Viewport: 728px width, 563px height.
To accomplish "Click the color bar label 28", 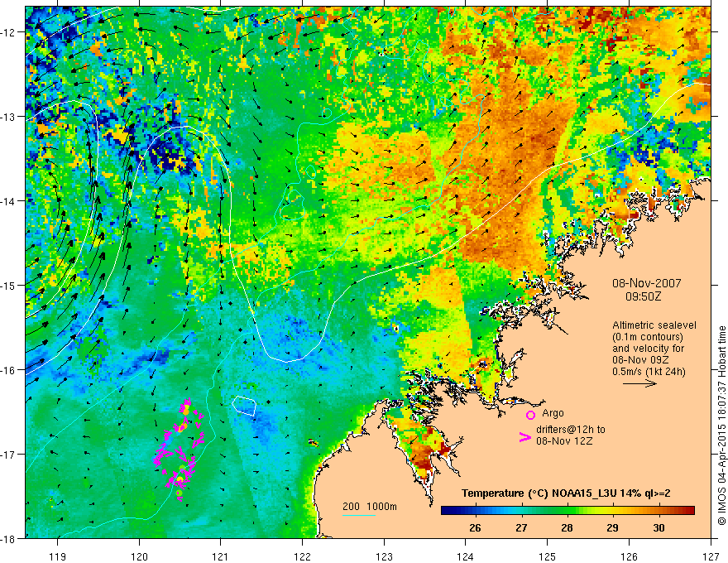I will (x=567, y=528).
